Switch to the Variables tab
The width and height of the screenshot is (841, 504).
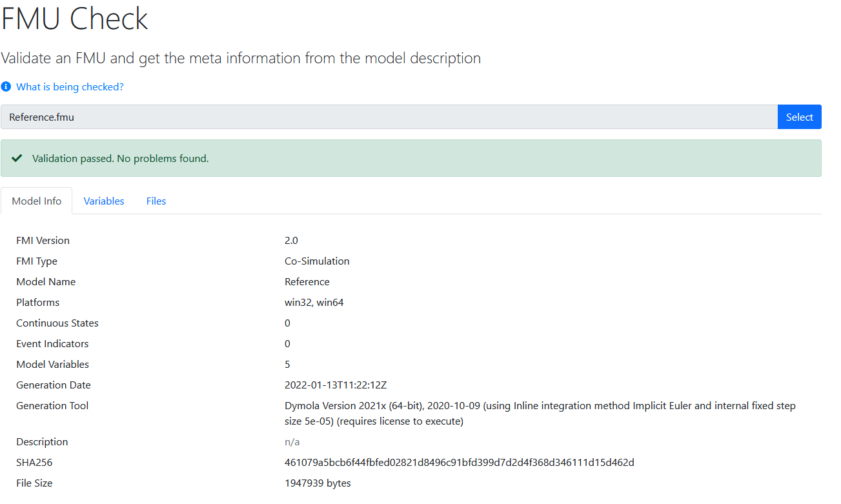[x=103, y=201]
